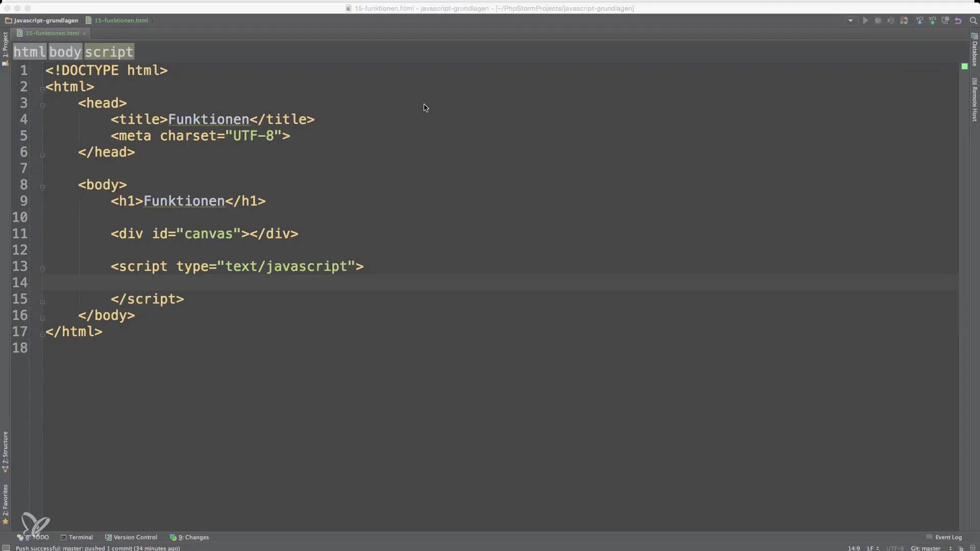
Task: Open the Event Log
Action: (x=944, y=537)
